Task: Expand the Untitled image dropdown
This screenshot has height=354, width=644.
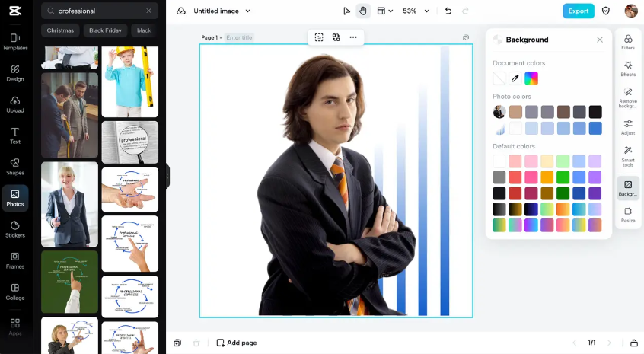Action: [247, 11]
